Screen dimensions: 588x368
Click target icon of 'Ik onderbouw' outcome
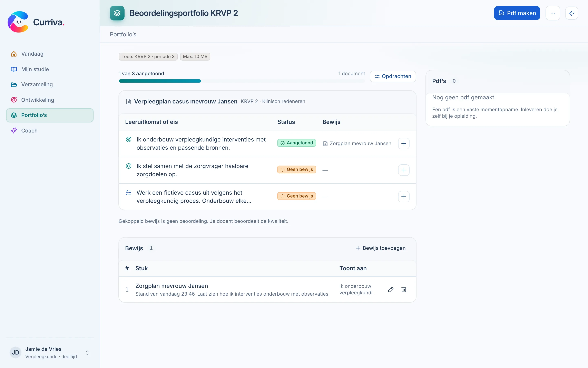[129, 139]
